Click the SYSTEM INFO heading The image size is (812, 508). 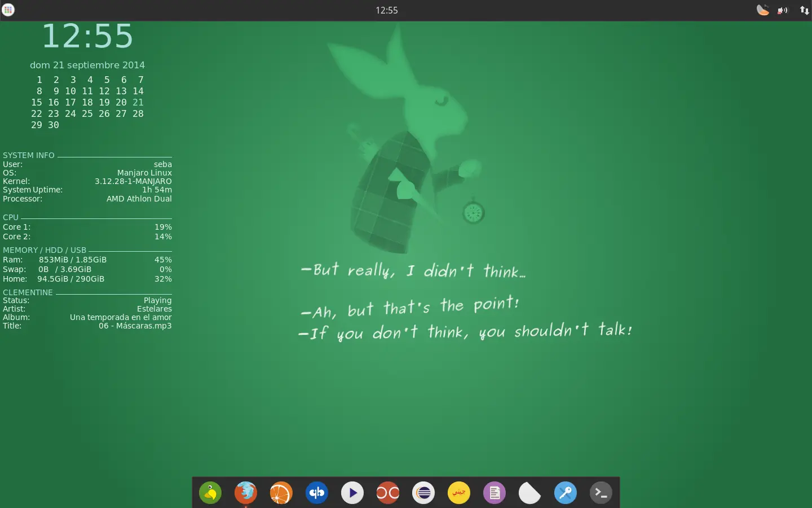point(29,155)
